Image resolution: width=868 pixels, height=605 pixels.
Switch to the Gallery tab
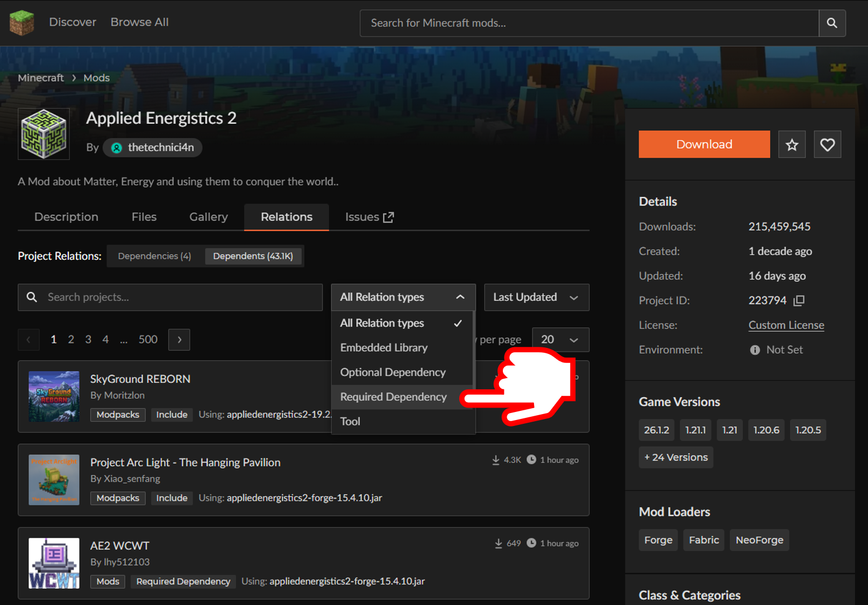coord(209,217)
